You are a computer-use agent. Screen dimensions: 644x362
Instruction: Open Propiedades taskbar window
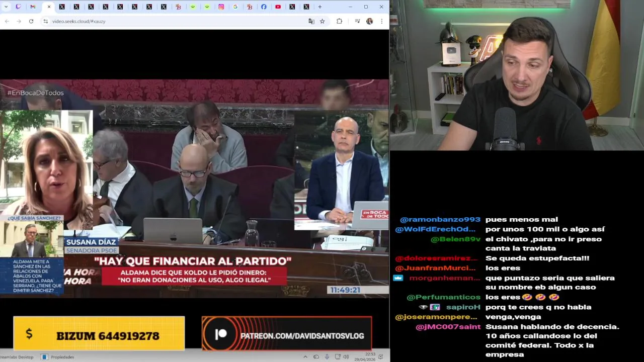pyautogui.click(x=58, y=357)
